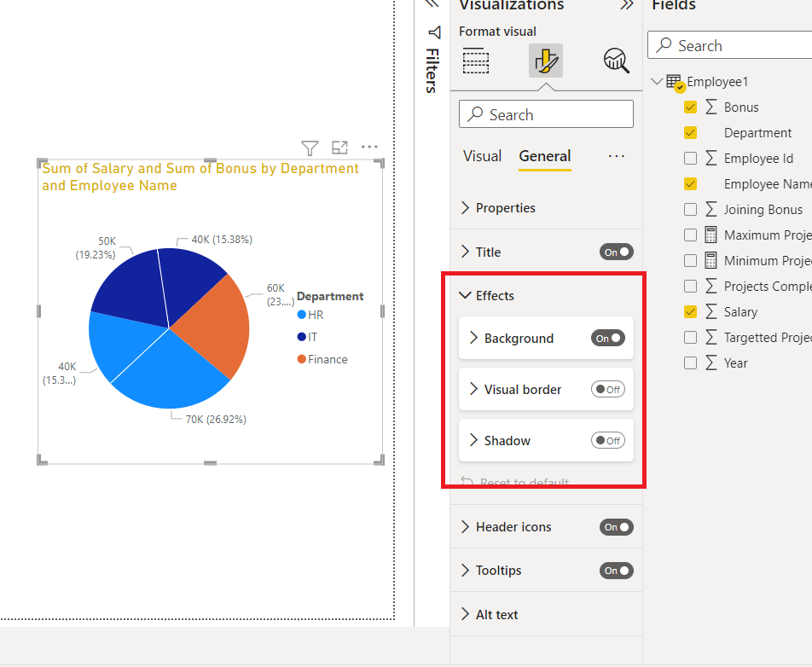This screenshot has height=667, width=812.
Task: Select the Format visual paintbrush icon
Action: (546, 61)
